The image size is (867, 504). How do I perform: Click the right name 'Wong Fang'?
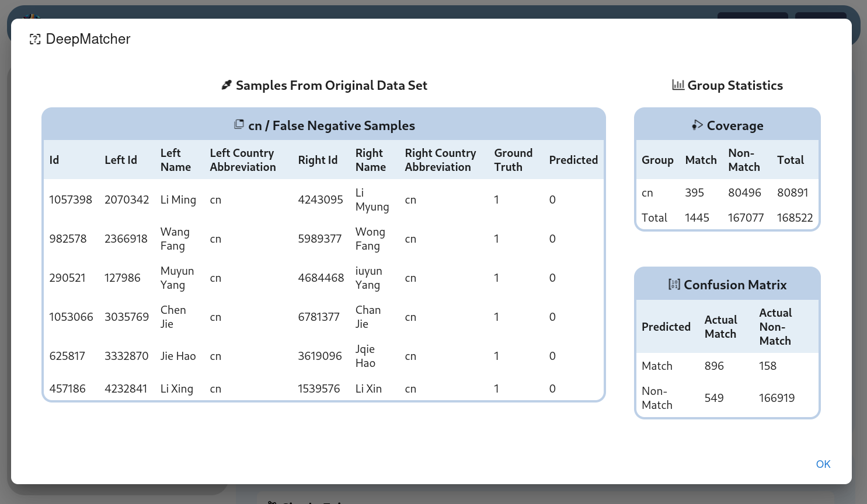point(371,239)
